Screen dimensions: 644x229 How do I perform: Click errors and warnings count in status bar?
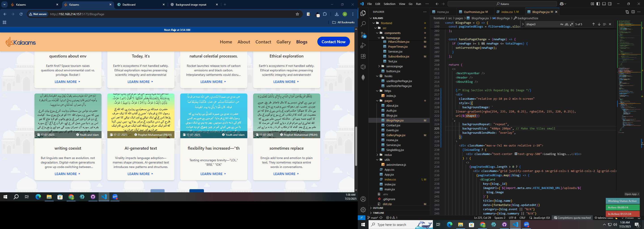click(392, 218)
